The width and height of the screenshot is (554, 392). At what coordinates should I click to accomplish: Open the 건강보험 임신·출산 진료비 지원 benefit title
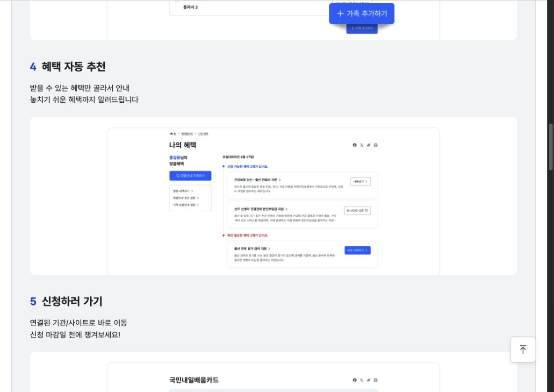click(x=258, y=180)
